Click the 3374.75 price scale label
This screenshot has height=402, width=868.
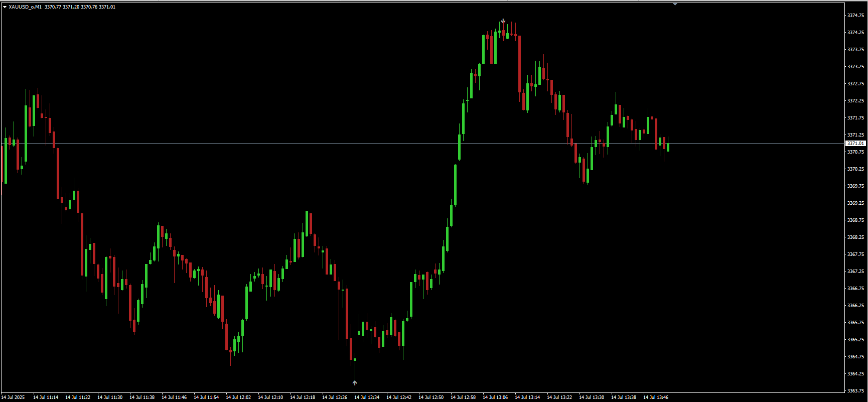(x=855, y=16)
